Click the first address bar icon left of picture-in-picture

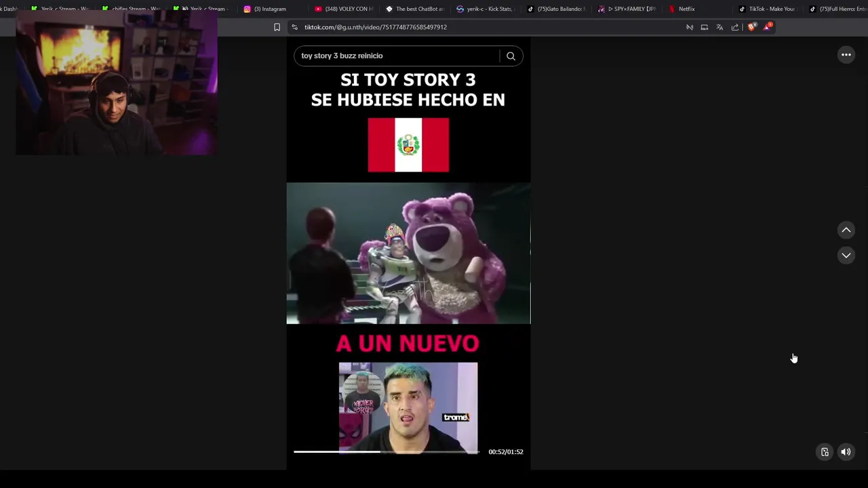click(690, 27)
